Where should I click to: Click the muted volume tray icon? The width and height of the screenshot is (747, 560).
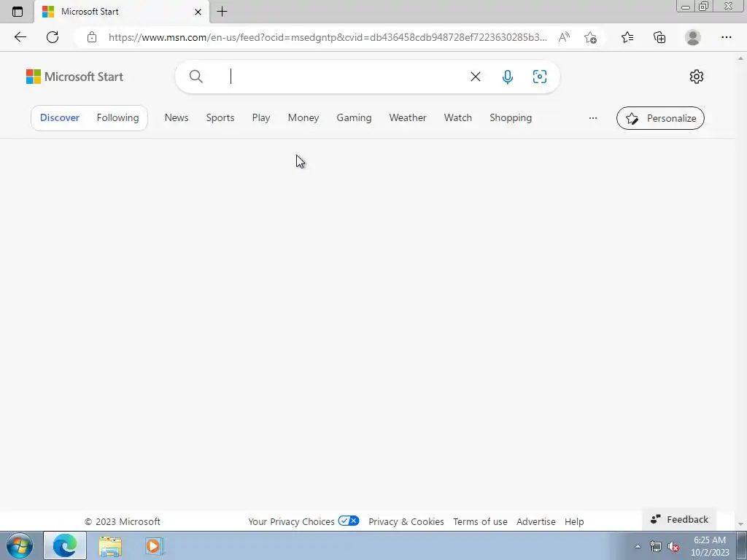pos(673,546)
